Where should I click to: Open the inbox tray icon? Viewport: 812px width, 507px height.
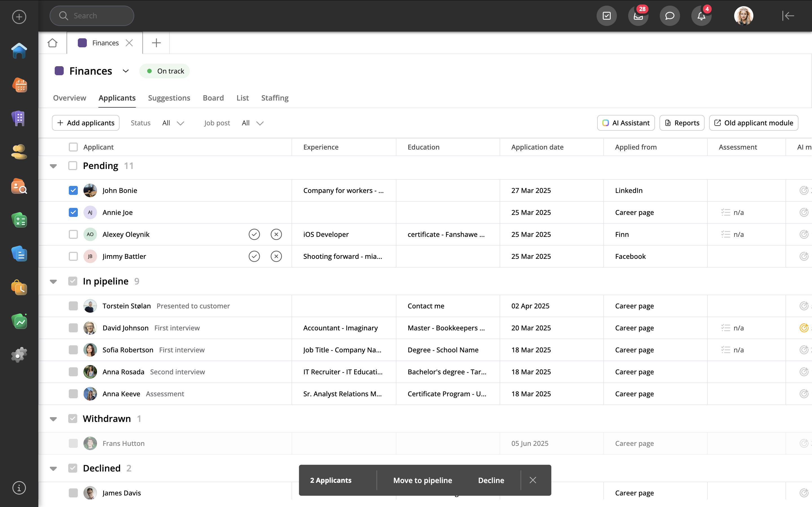tap(638, 16)
